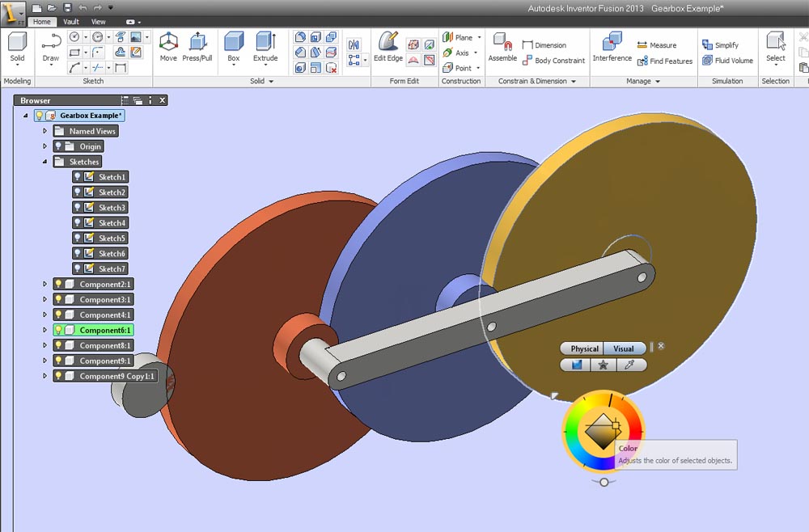Image resolution: width=809 pixels, height=532 pixels.
Task: Click the Box primitive tool
Action: click(234, 48)
